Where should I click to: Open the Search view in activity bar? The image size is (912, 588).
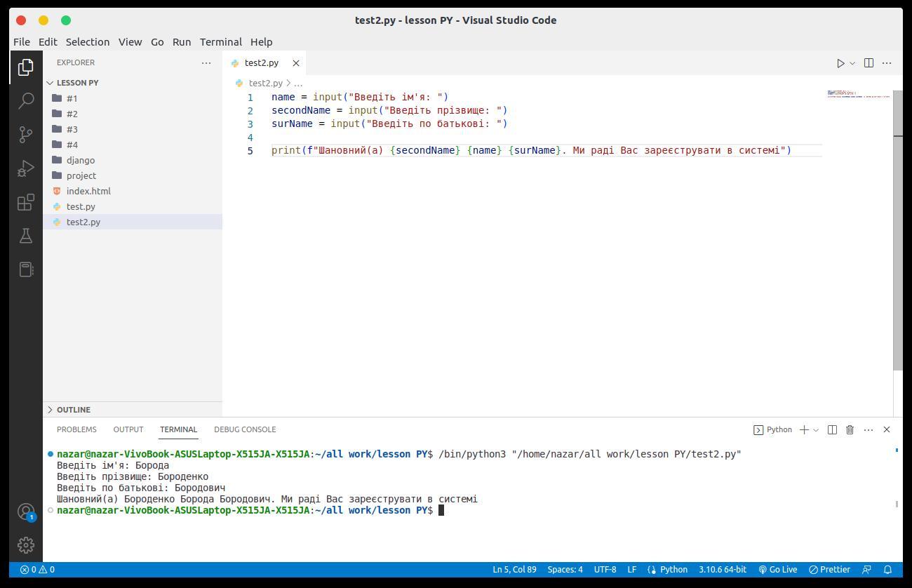pyautogui.click(x=26, y=101)
